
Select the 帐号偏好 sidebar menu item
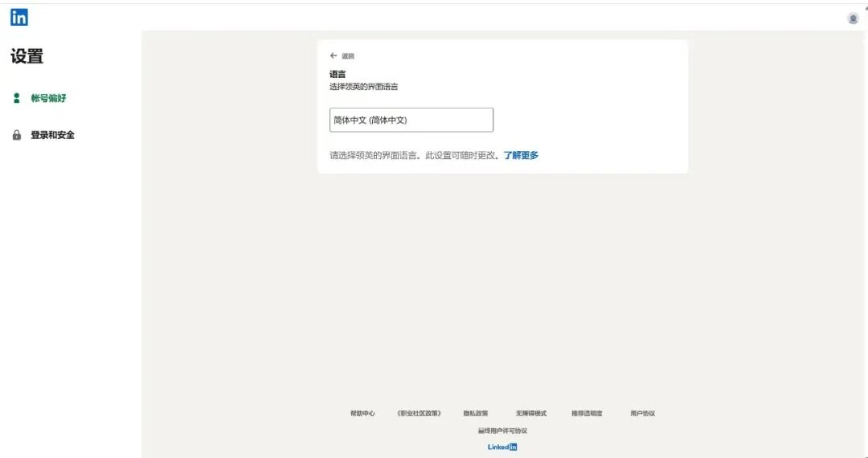click(x=48, y=98)
